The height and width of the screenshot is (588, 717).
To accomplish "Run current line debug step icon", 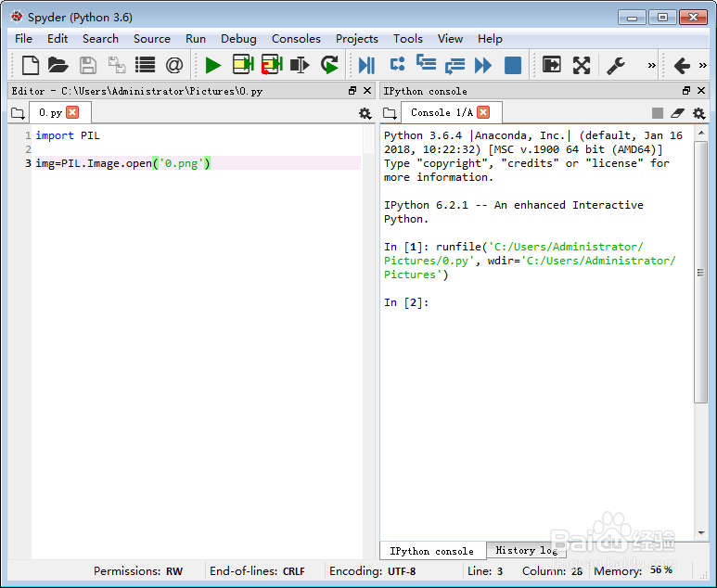I will pyautogui.click(x=397, y=64).
